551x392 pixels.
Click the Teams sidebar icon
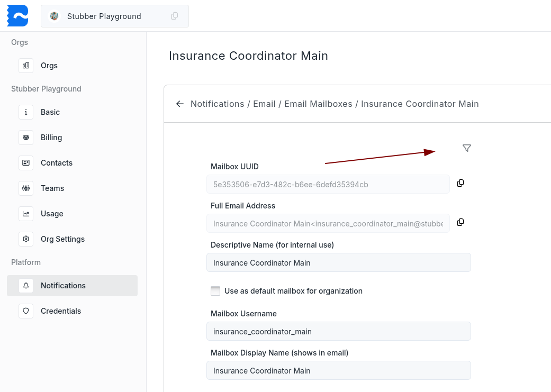tap(26, 188)
